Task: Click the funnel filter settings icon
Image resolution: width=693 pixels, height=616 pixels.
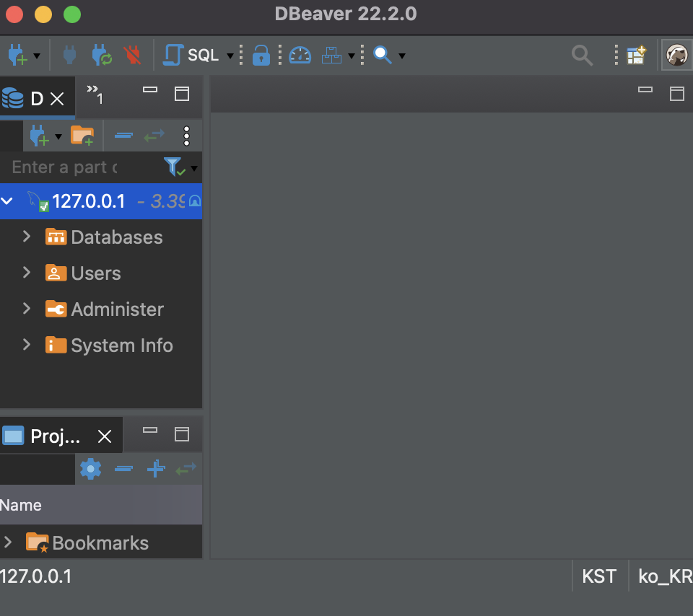Action: click(x=174, y=167)
